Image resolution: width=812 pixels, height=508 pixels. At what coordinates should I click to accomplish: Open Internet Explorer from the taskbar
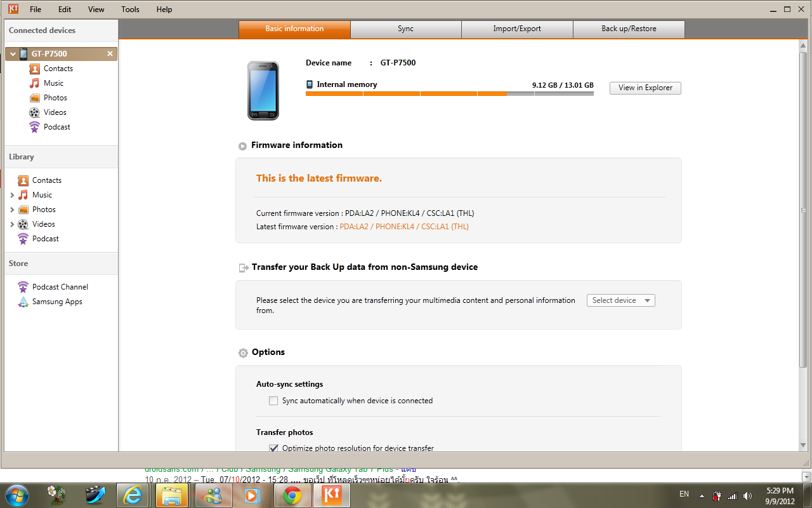(x=133, y=495)
